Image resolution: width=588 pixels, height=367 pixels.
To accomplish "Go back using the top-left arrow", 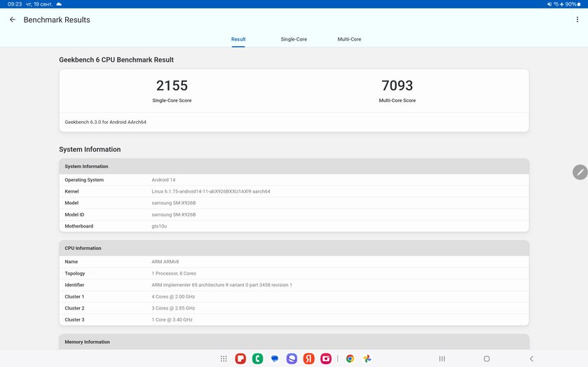I will click(13, 20).
